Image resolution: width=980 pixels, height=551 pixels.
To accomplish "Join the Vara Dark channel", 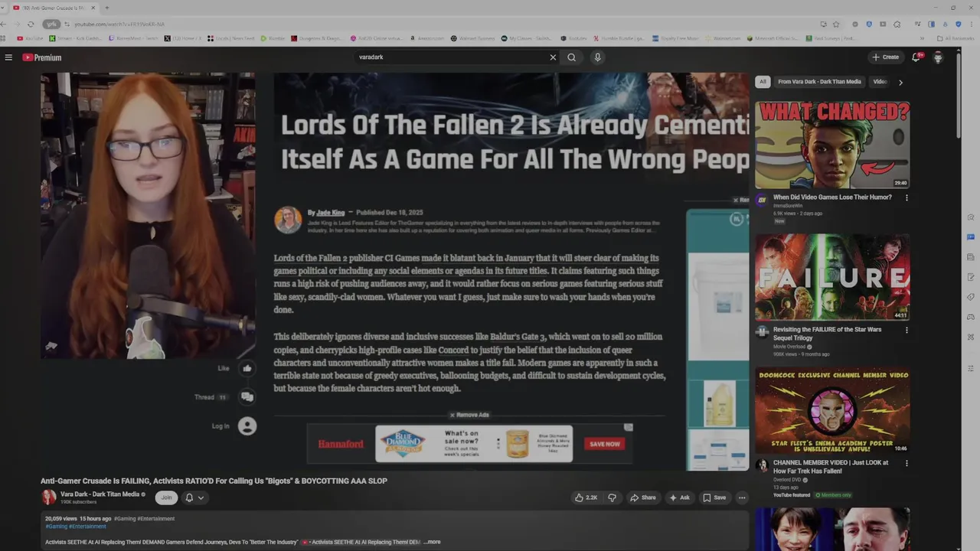I will [x=166, y=497].
